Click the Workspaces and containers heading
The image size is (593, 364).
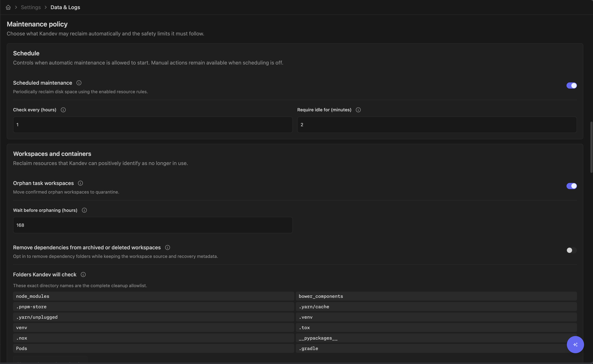click(52, 154)
